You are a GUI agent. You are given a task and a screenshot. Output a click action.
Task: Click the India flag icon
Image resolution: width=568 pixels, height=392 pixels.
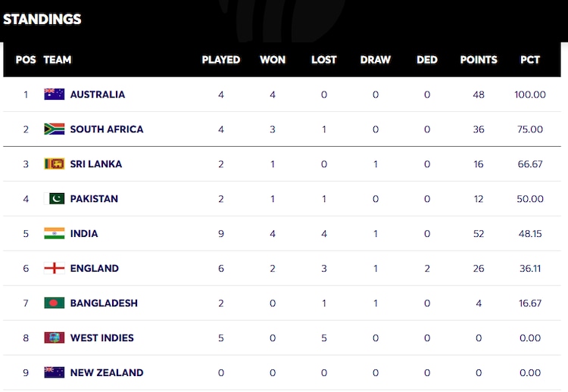pyautogui.click(x=54, y=234)
